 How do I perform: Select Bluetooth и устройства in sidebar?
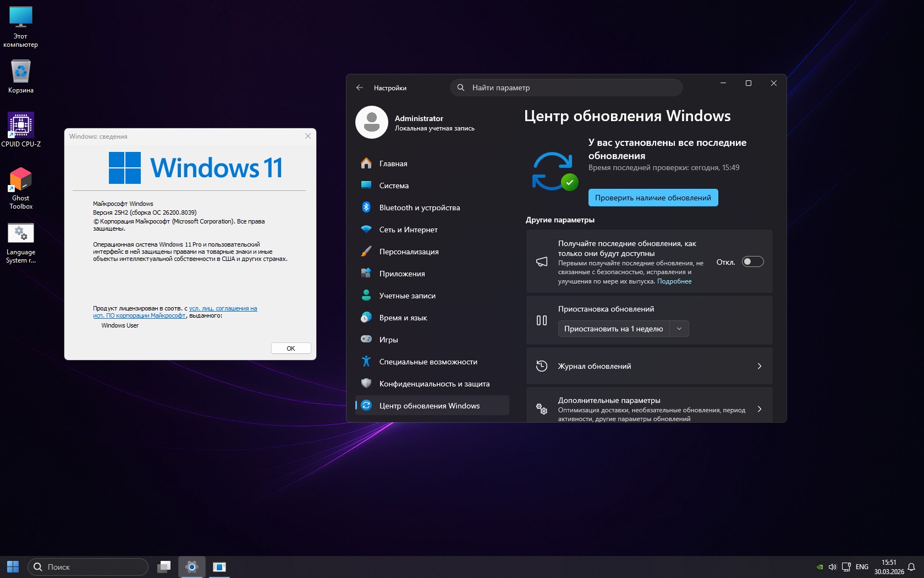point(419,208)
